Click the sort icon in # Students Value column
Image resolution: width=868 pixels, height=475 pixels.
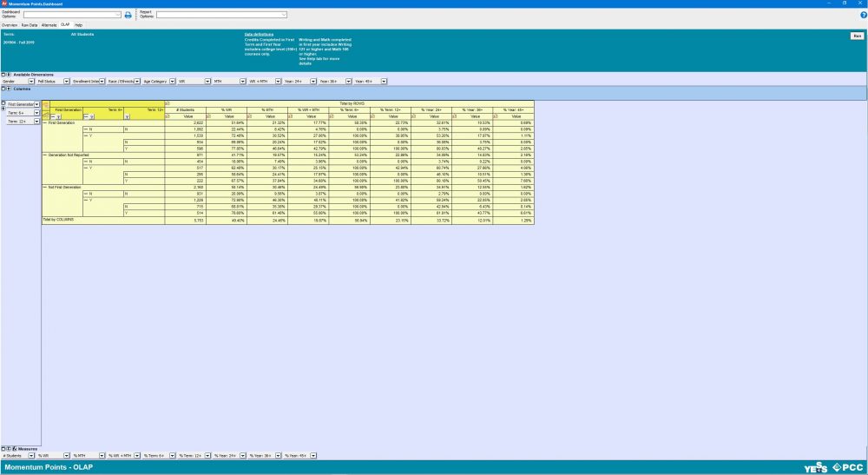tap(168, 116)
